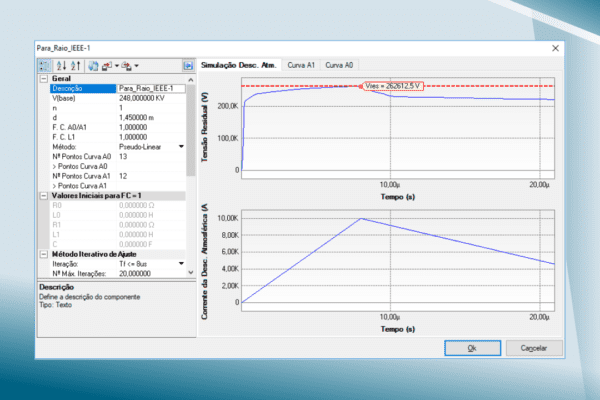
Task: Sort properties Z to A descending
Action: (75, 66)
